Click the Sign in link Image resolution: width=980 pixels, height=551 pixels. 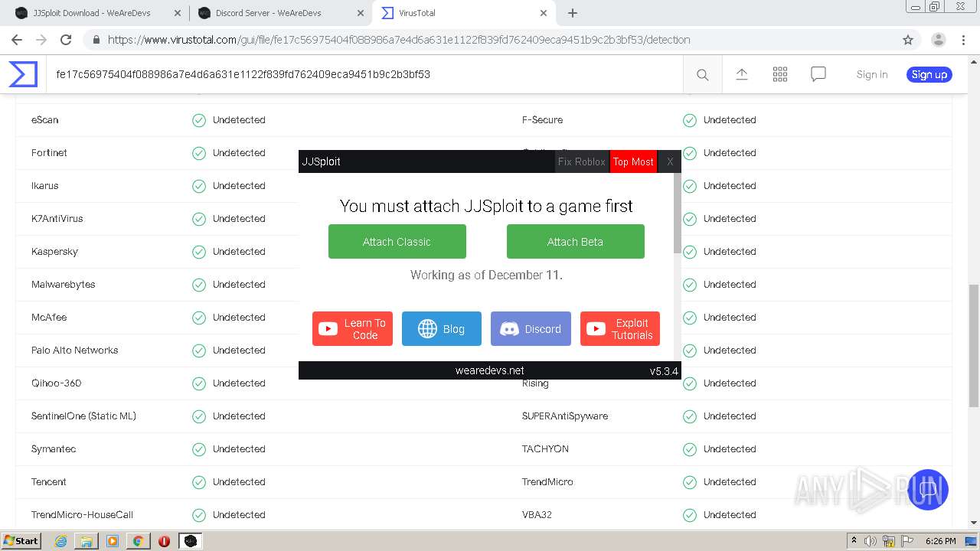pyautogui.click(x=872, y=74)
